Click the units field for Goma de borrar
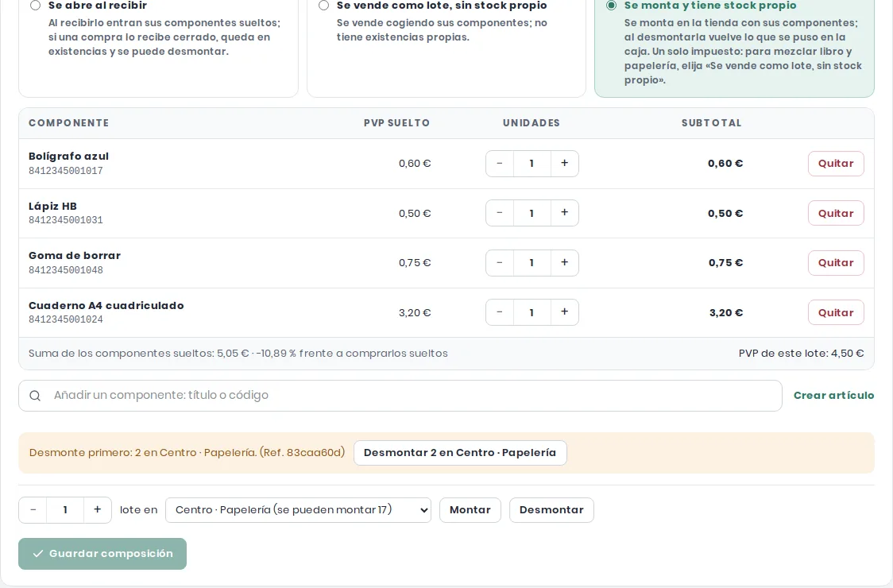893x588 pixels. click(x=532, y=263)
